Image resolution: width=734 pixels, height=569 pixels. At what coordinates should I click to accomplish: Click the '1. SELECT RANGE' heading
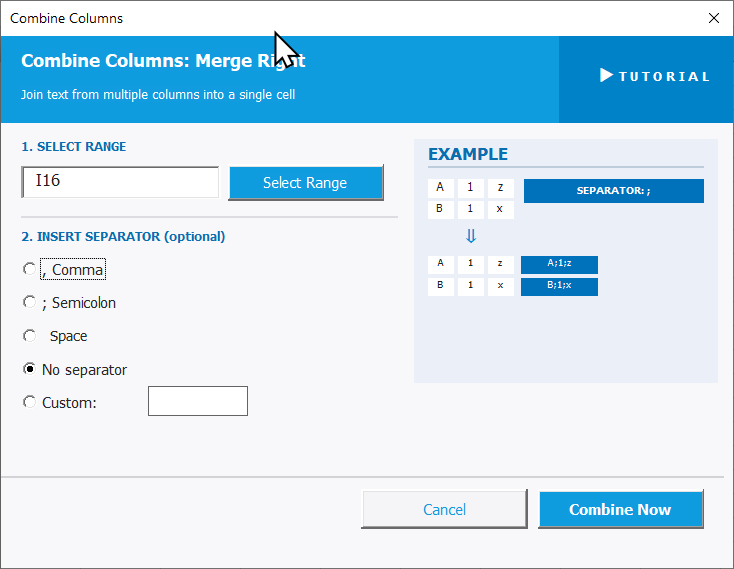pyautogui.click(x=73, y=147)
